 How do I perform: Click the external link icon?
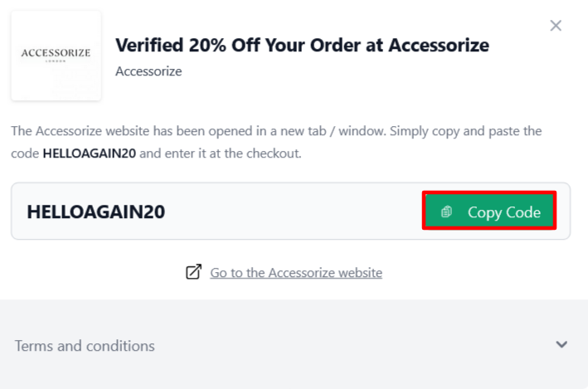click(193, 272)
